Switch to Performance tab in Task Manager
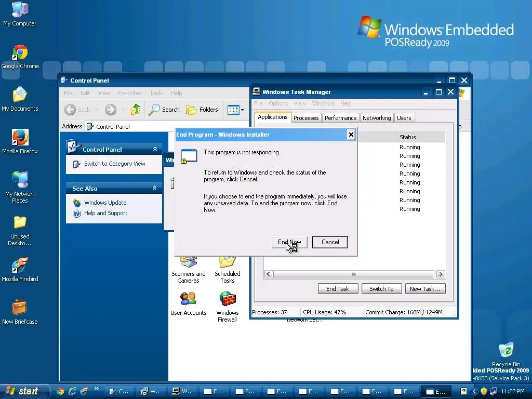Viewport: 532px width, 399px height. (x=340, y=118)
